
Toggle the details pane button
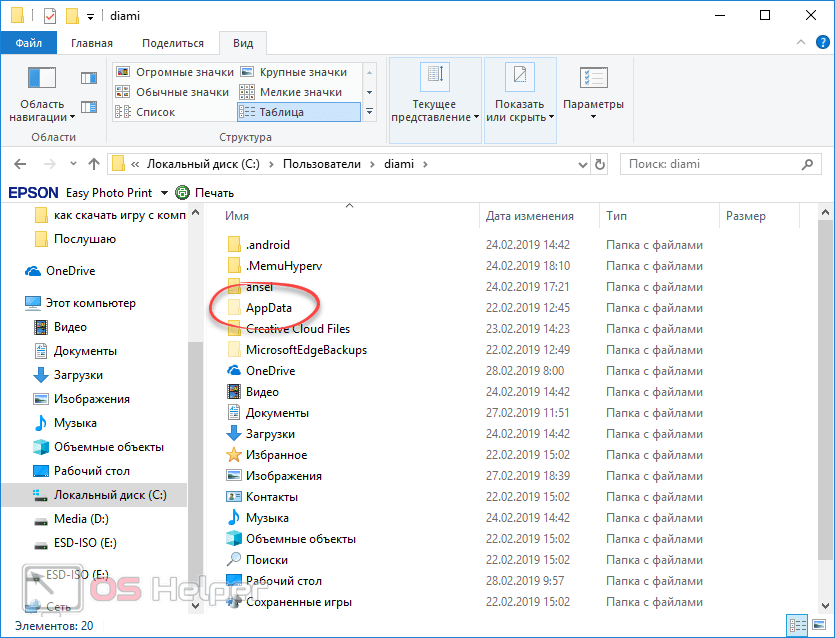tap(89, 107)
